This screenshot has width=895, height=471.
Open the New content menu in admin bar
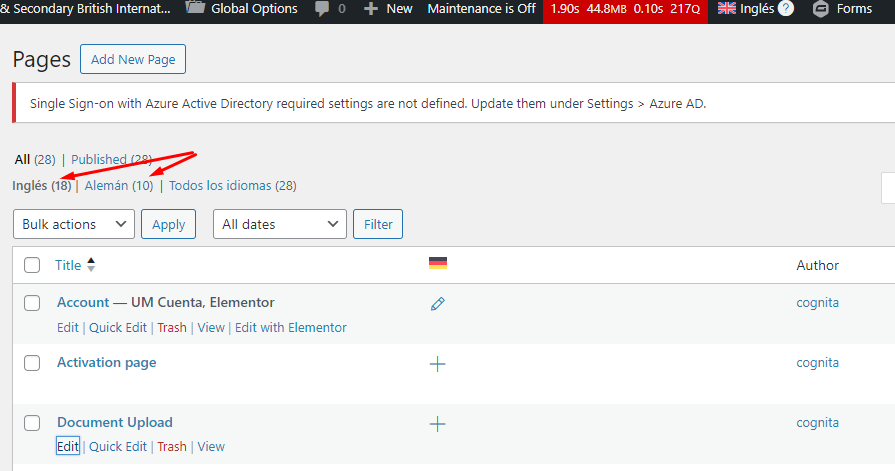[388, 9]
